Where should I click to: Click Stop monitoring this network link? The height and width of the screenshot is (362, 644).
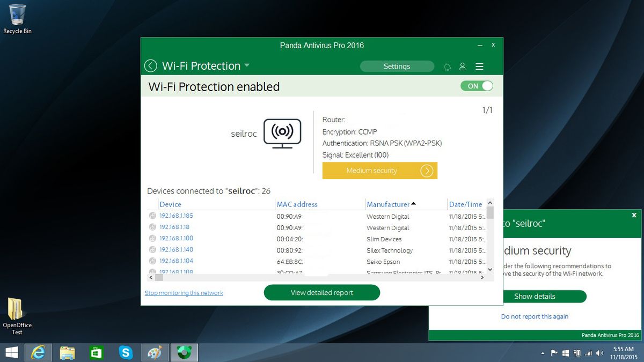[184, 293]
